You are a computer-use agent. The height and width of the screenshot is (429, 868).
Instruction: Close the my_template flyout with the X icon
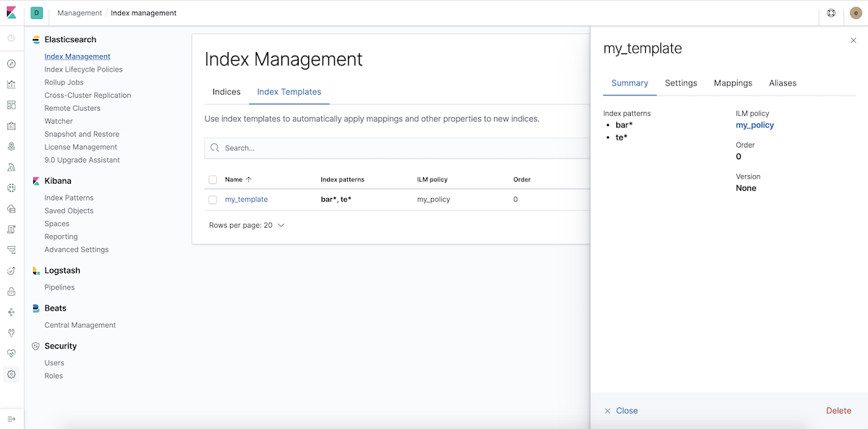pos(854,41)
